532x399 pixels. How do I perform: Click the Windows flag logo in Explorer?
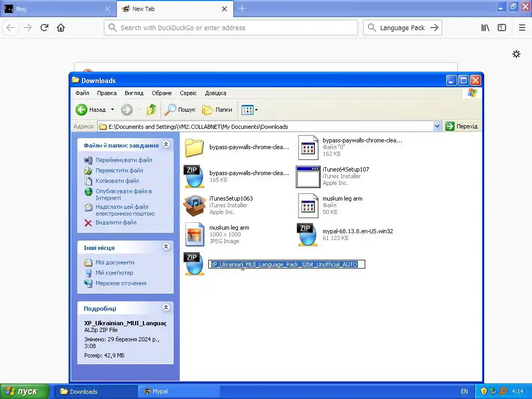472,93
